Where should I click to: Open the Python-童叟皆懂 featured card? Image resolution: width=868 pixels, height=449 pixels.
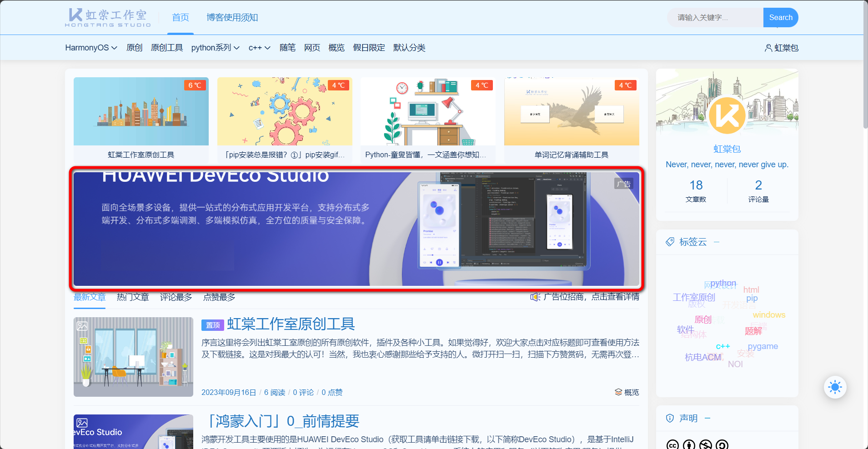(428, 120)
